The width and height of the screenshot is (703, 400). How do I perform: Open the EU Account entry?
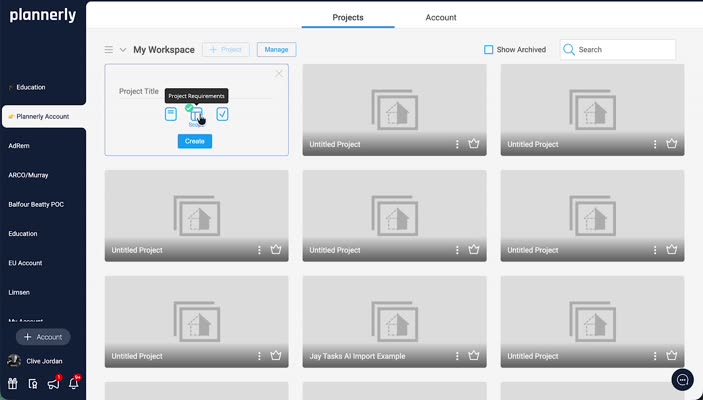tap(25, 263)
